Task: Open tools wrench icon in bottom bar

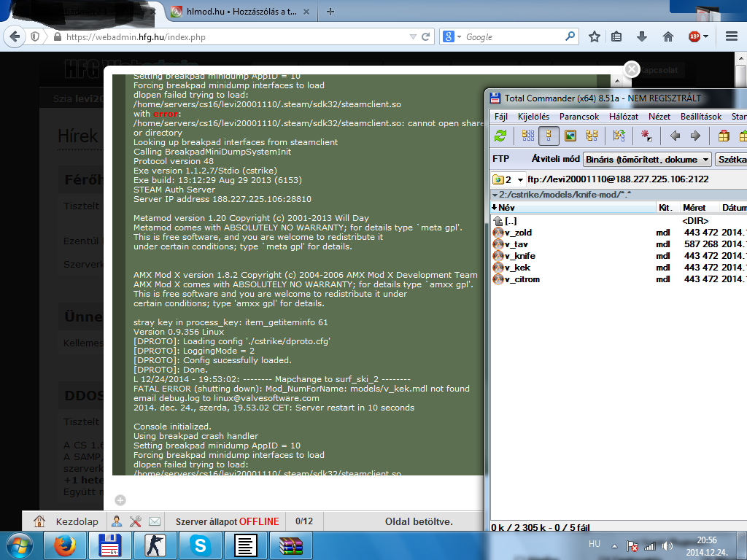Action: click(x=135, y=521)
